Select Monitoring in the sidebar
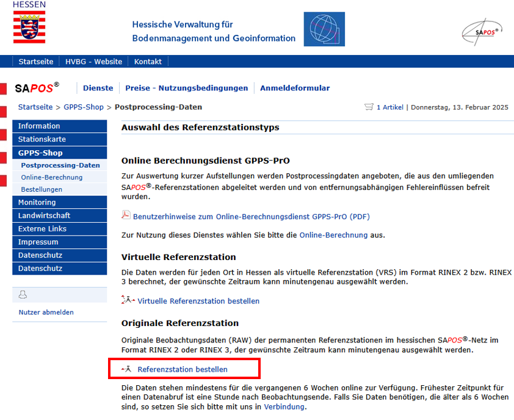The image size is (514, 420). [x=60, y=202]
